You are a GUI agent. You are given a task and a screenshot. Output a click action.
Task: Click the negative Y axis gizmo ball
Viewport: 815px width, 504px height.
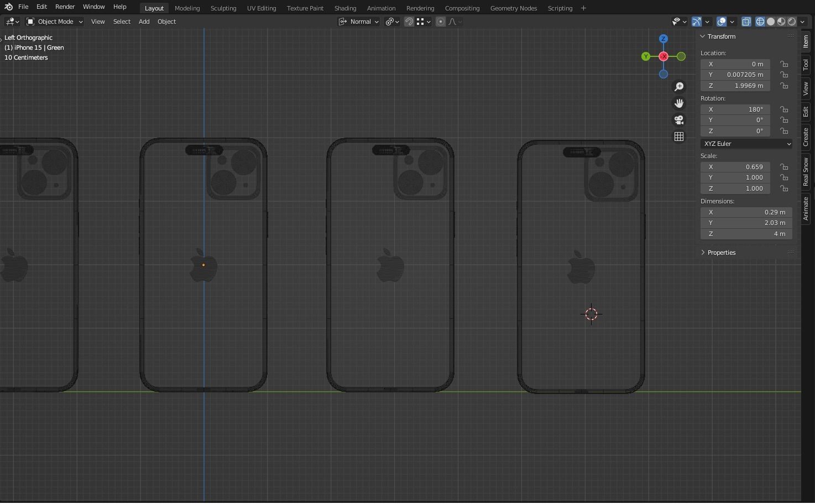tap(681, 56)
